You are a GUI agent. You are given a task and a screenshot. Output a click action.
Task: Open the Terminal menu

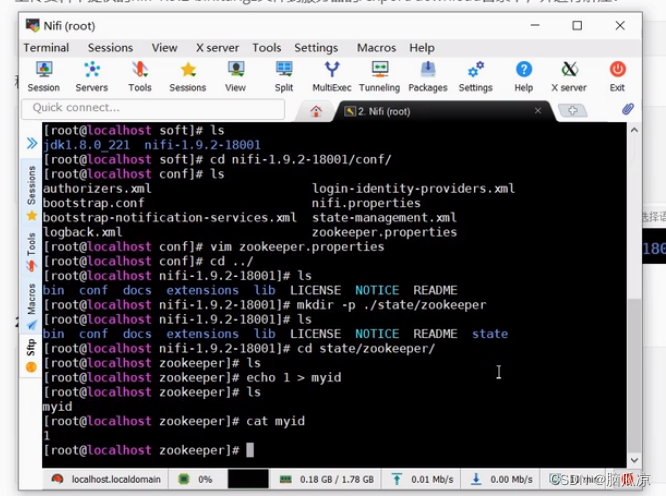point(46,48)
